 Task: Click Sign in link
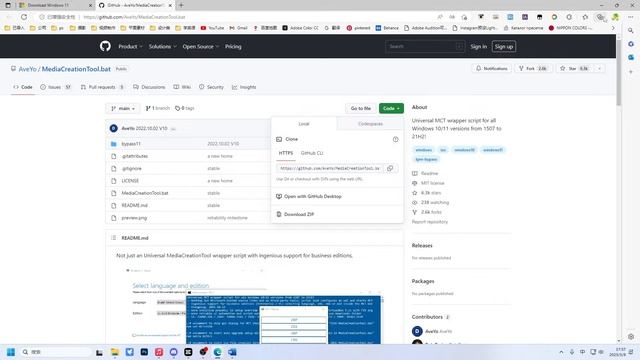[478, 47]
